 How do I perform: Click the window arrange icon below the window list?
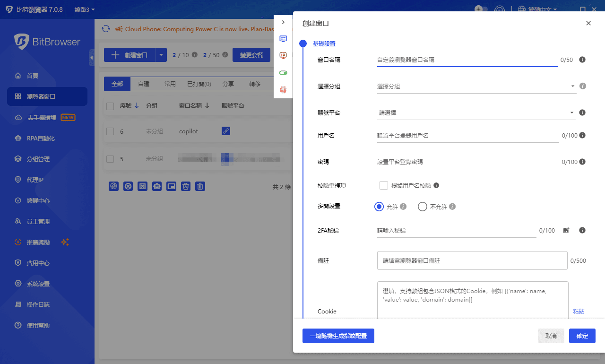tap(171, 186)
